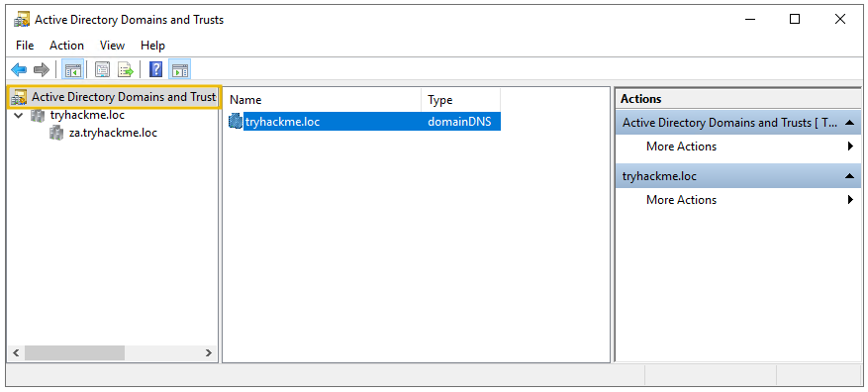Click More Actions under Active Directory Domains and Trusts
Viewport: 868px width, 392px height.
682,147
